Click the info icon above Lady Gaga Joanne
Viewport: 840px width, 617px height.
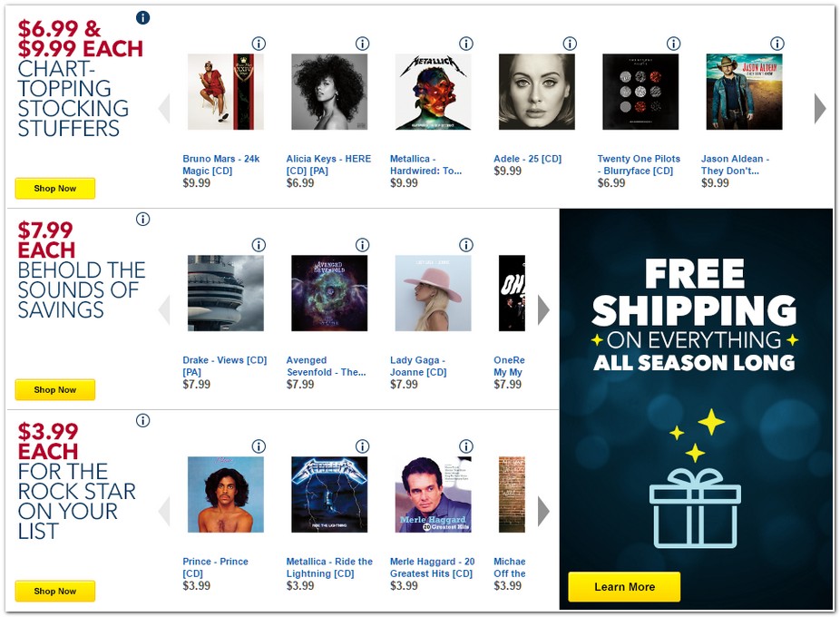coord(466,244)
